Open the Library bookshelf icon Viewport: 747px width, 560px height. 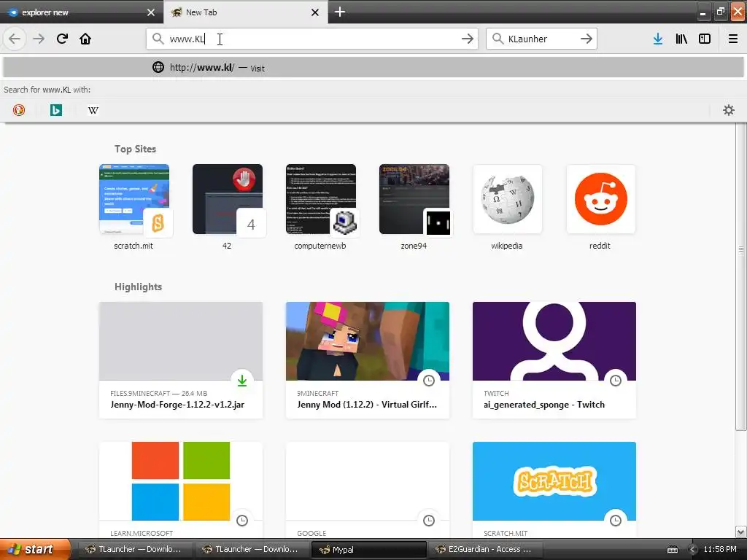coord(681,39)
